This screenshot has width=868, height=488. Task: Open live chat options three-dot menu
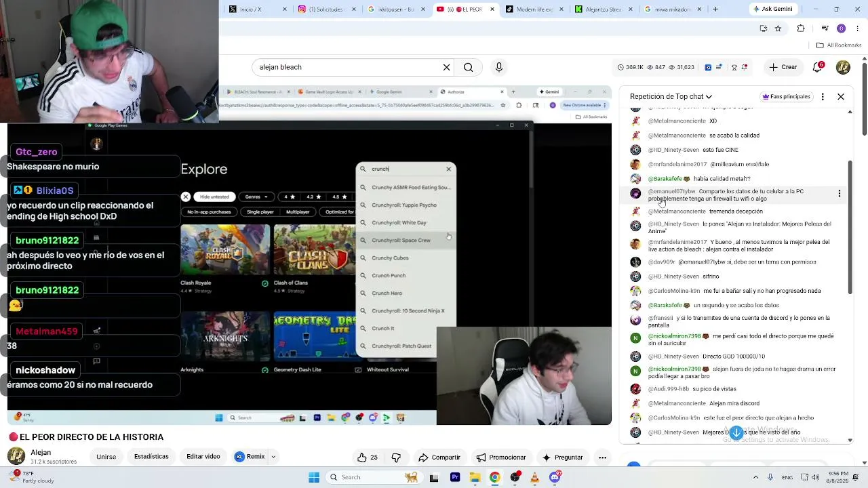click(x=823, y=96)
